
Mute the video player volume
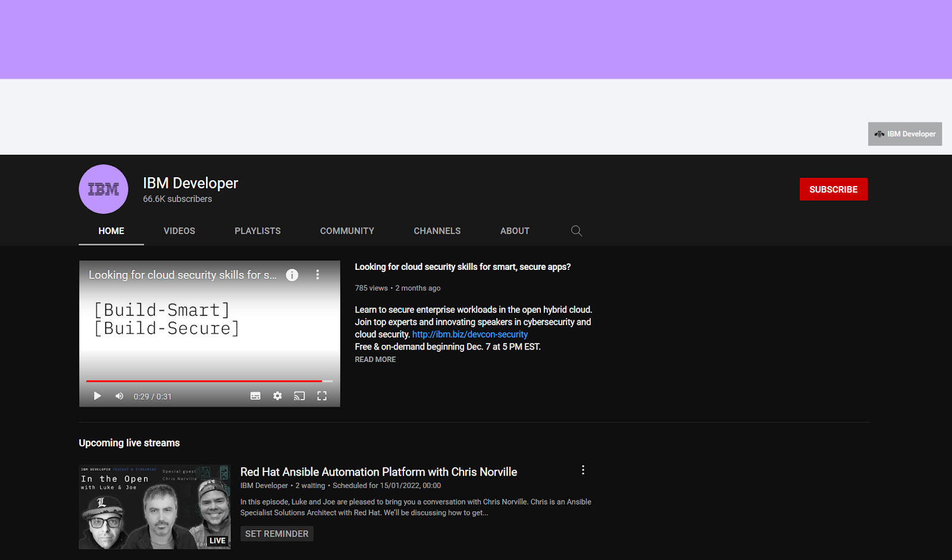pos(120,396)
